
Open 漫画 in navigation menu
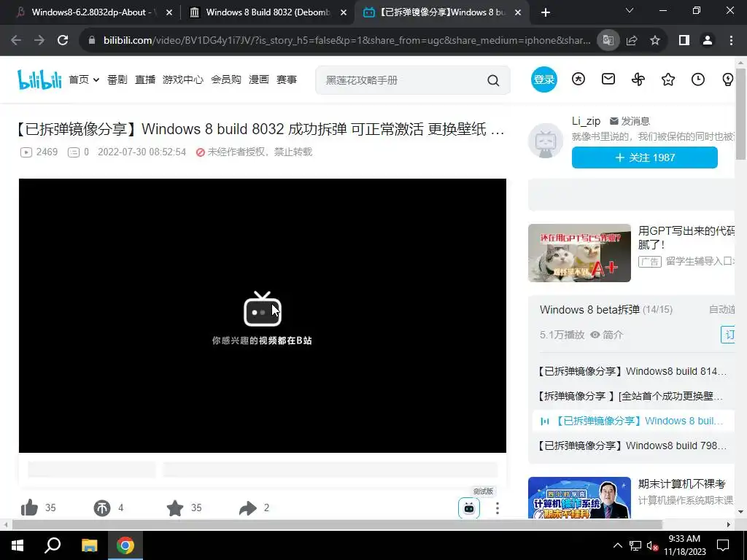259,79
